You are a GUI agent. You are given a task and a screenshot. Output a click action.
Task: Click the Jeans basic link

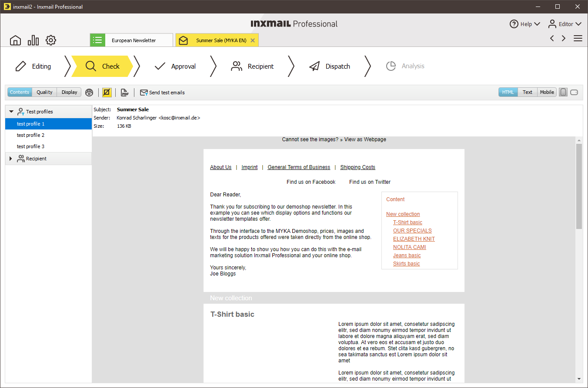point(407,255)
